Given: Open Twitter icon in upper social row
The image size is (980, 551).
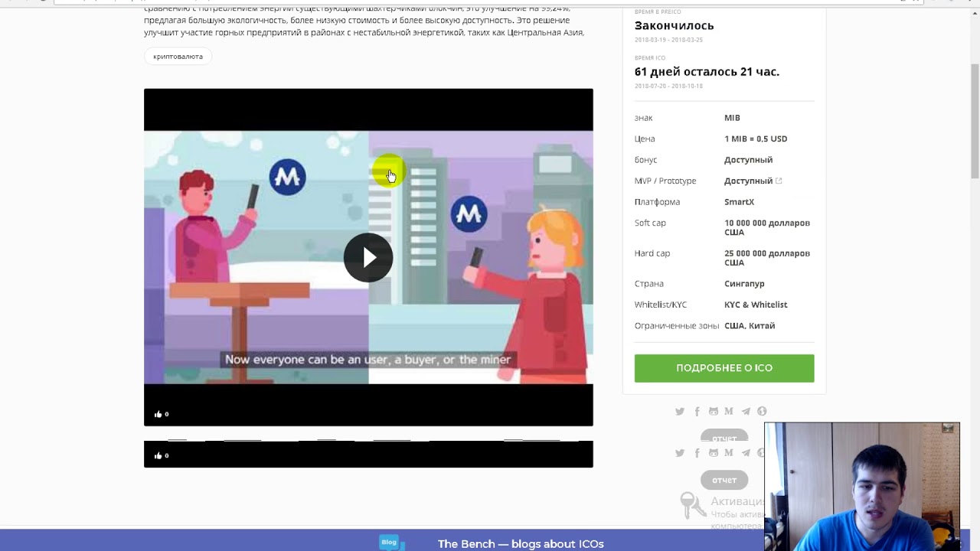Looking at the screenshot, I should coord(680,412).
